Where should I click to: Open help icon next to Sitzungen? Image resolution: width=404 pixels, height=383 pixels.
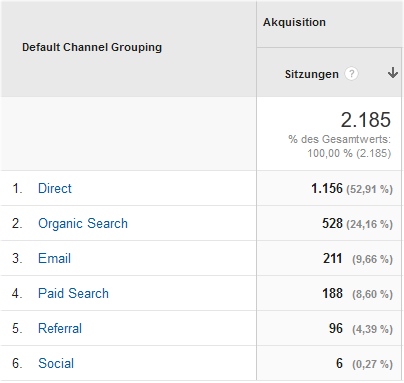(x=351, y=74)
